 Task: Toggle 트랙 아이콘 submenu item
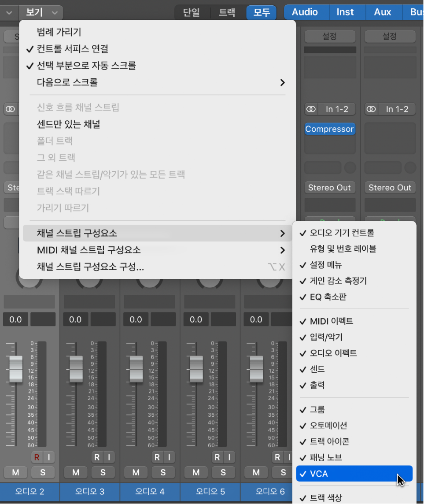(x=354, y=441)
